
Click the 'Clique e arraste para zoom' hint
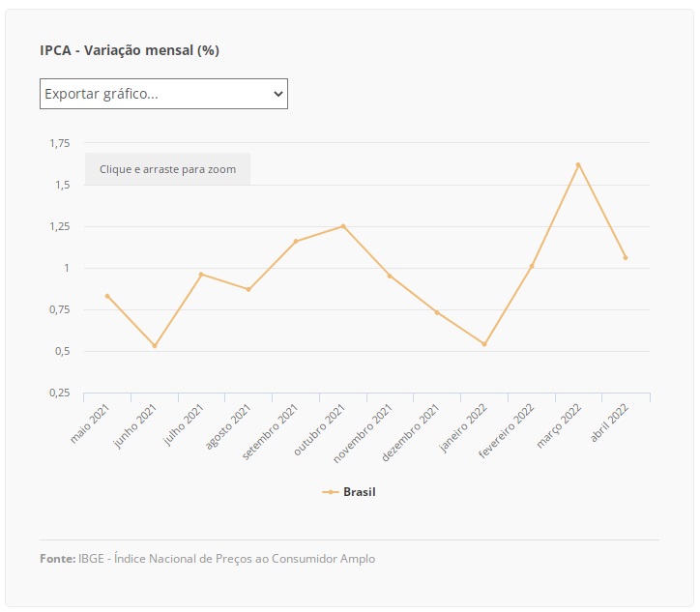click(x=167, y=169)
